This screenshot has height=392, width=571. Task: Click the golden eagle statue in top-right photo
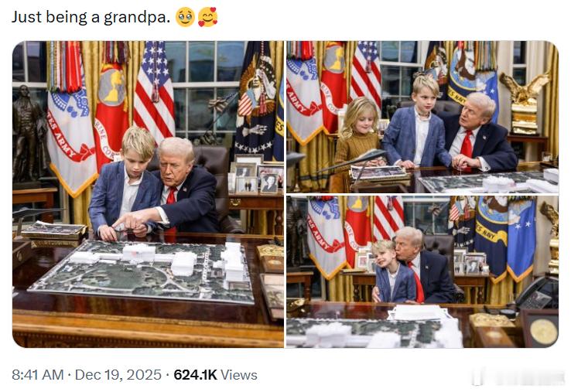525,103
